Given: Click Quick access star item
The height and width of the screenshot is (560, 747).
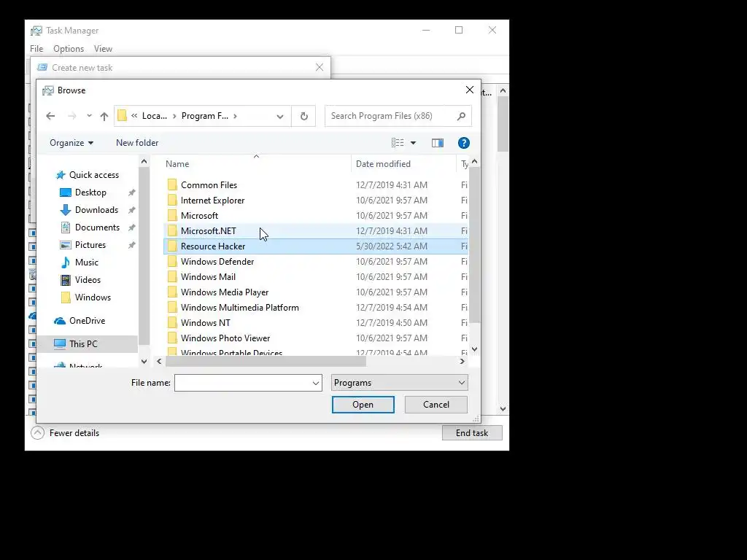Looking at the screenshot, I should [x=93, y=175].
